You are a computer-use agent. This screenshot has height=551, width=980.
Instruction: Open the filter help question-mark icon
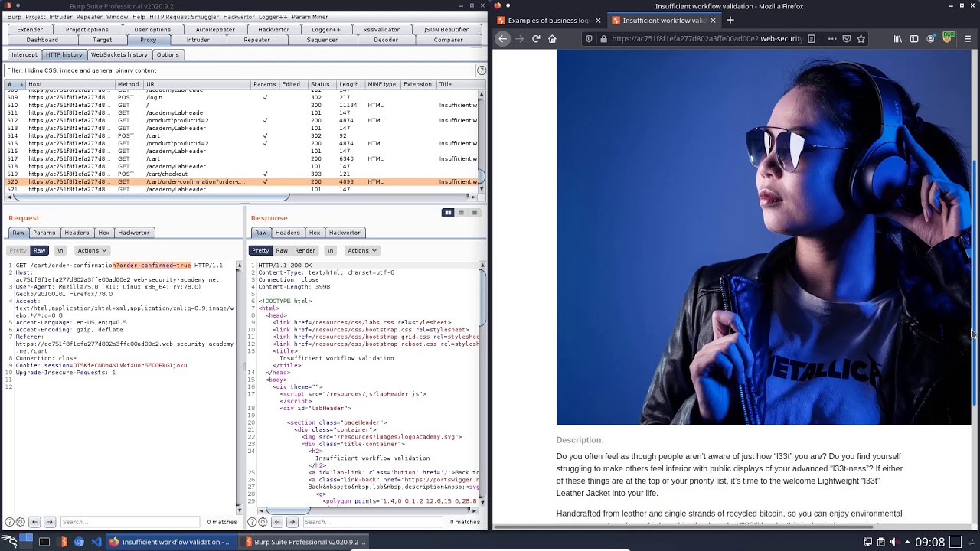pyautogui.click(x=482, y=70)
